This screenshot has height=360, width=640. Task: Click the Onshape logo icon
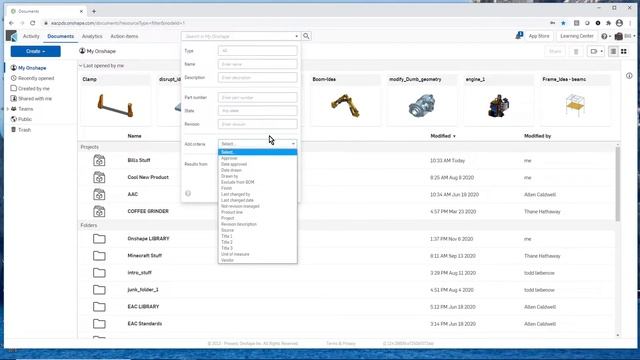[x=11, y=36]
